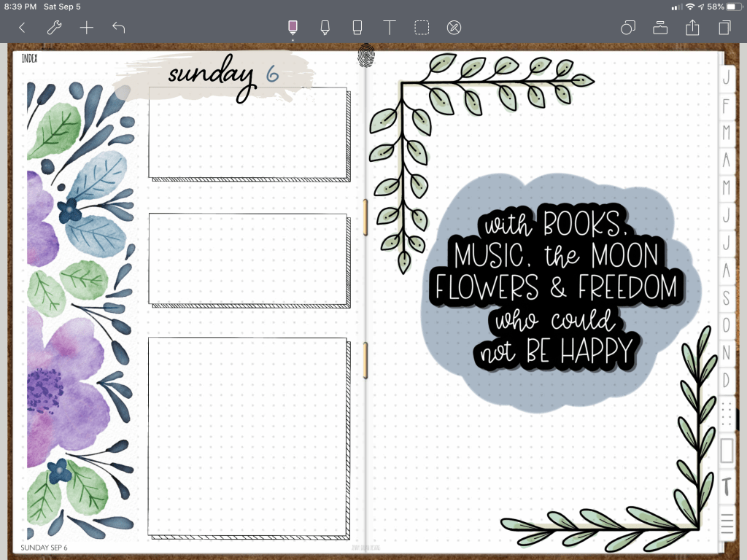Tap the 'SUNDAY SEP 6' footer link
The height and width of the screenshot is (560, 747).
pos(44,548)
